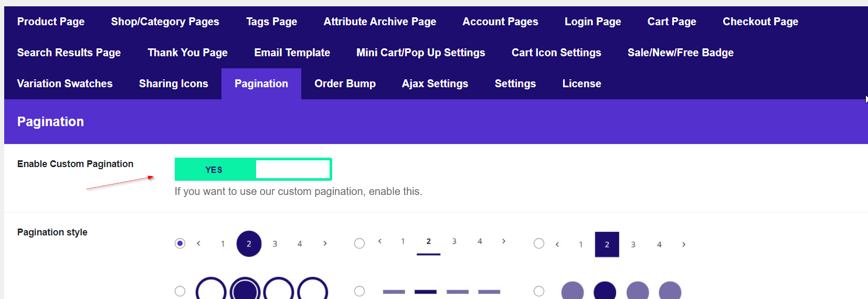Choose the ring-outline circles pagination style
The width and height of the screenshot is (868, 299).
[x=180, y=291]
